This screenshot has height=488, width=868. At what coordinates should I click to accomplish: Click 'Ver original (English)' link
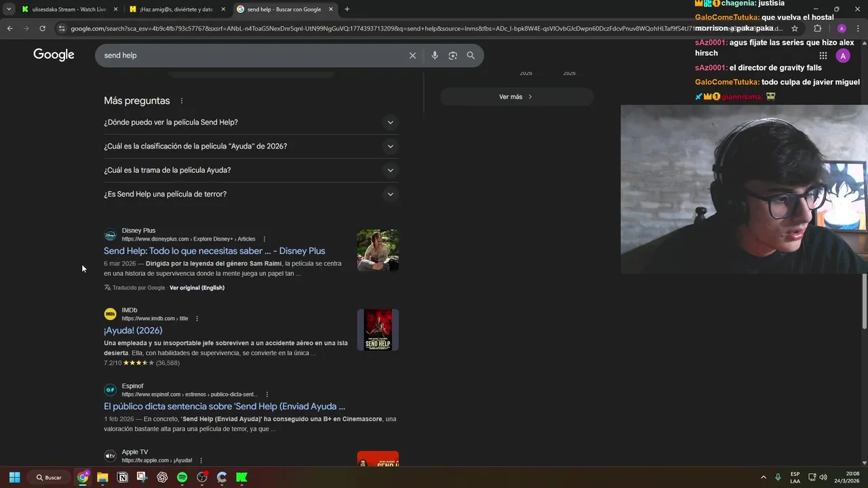click(x=197, y=288)
